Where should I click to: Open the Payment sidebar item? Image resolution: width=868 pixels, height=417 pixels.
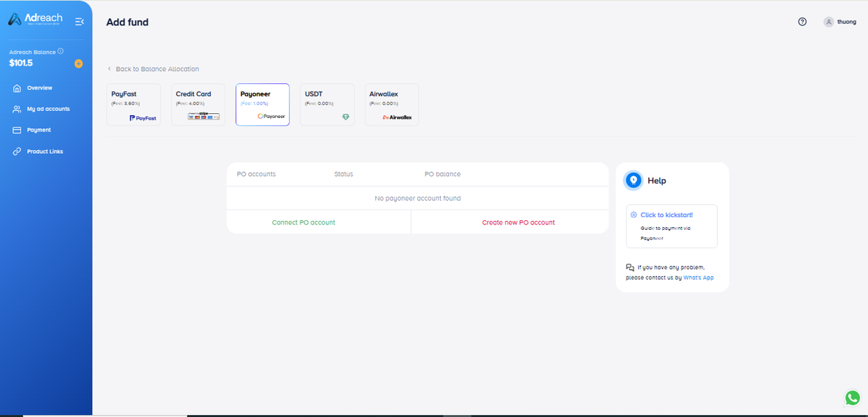coord(39,130)
